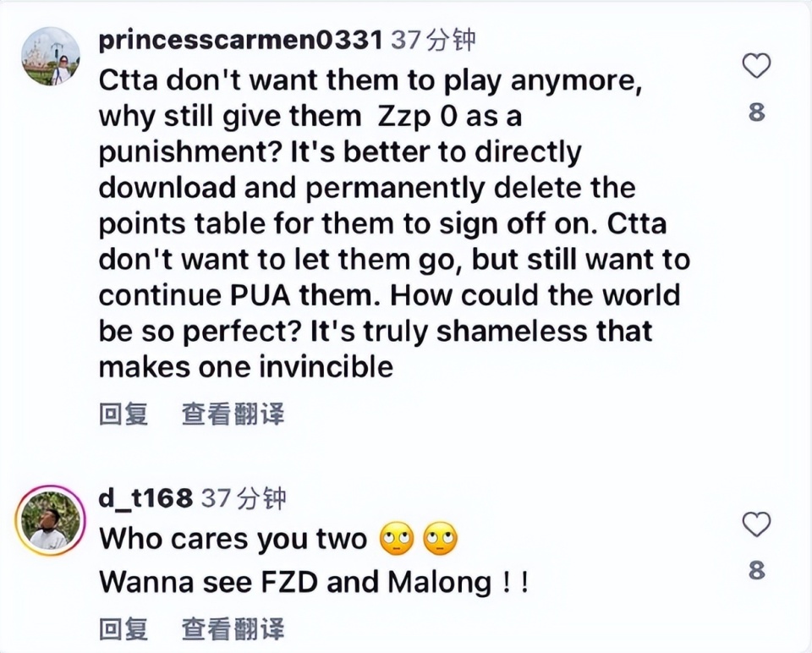Viewport: 812px width, 653px height.
Task: Open the princesscarmen0331 username link
Action: pos(241,40)
